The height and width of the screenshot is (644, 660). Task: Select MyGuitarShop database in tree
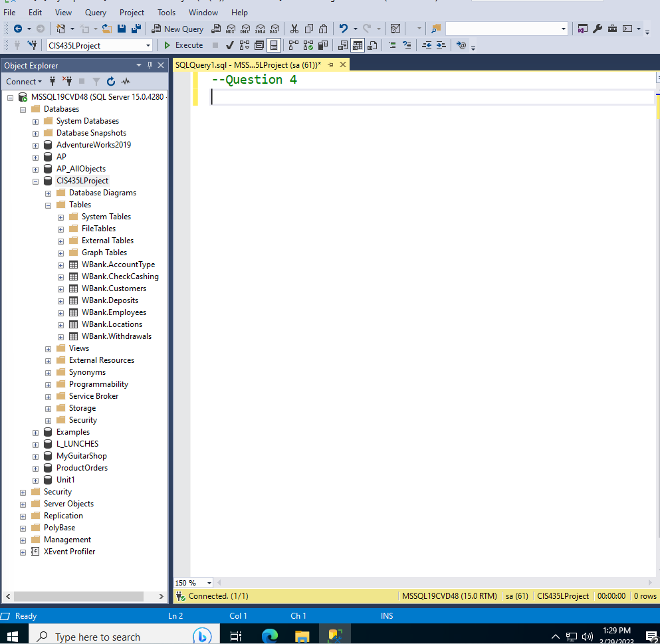[x=81, y=456]
